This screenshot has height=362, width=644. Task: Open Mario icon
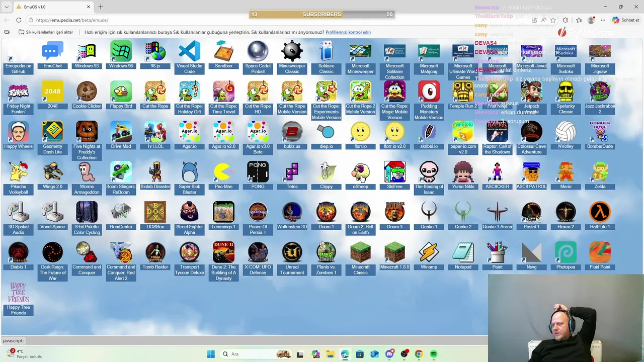point(566,176)
